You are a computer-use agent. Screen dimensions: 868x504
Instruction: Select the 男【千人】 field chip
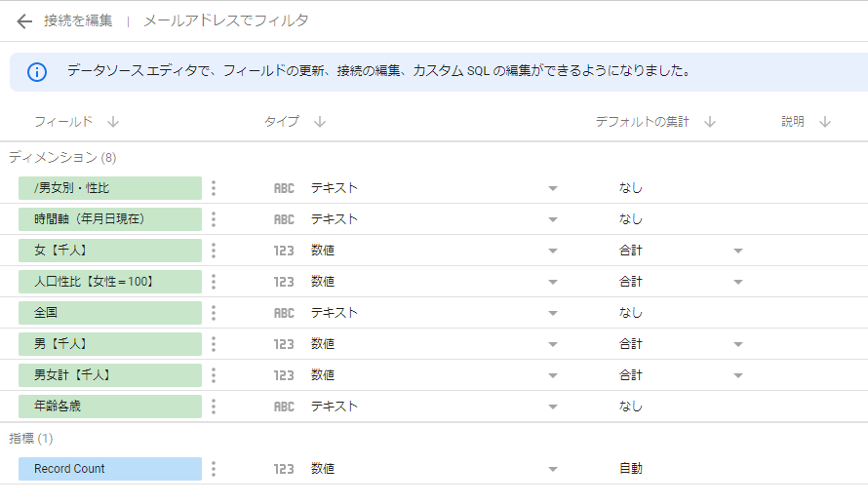(110, 344)
